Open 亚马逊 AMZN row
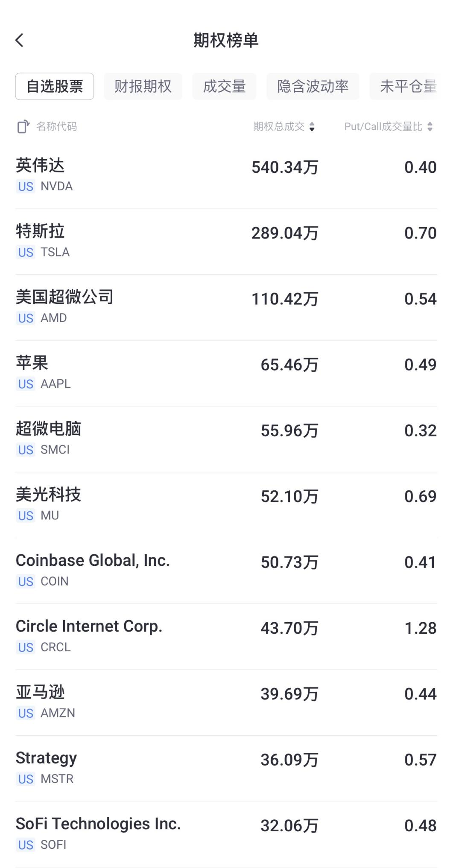This screenshot has width=453, height=868. click(x=226, y=701)
